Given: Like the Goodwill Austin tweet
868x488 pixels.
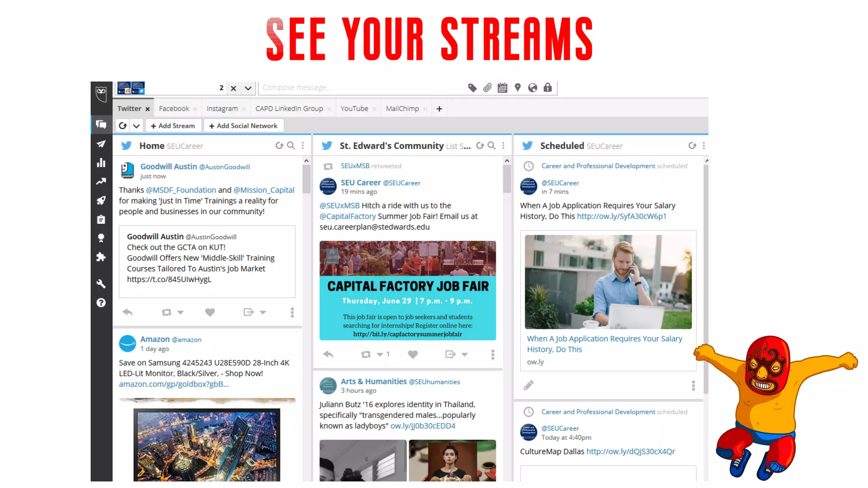Looking at the screenshot, I should click(210, 312).
